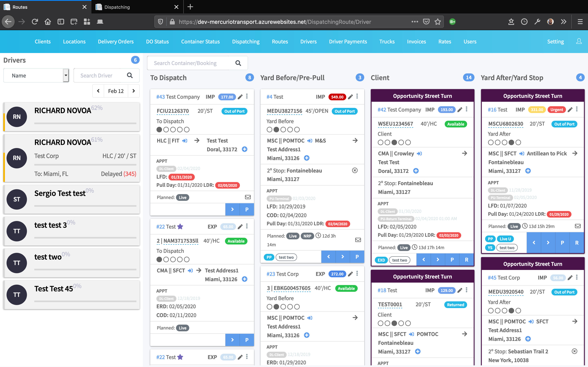Select third status circle on order #4

point(283,130)
